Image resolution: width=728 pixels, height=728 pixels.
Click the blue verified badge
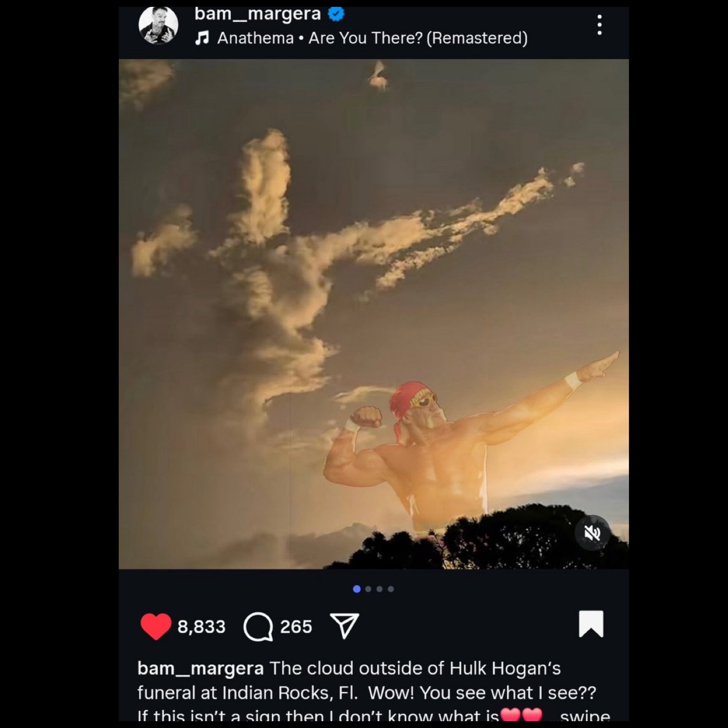(336, 14)
